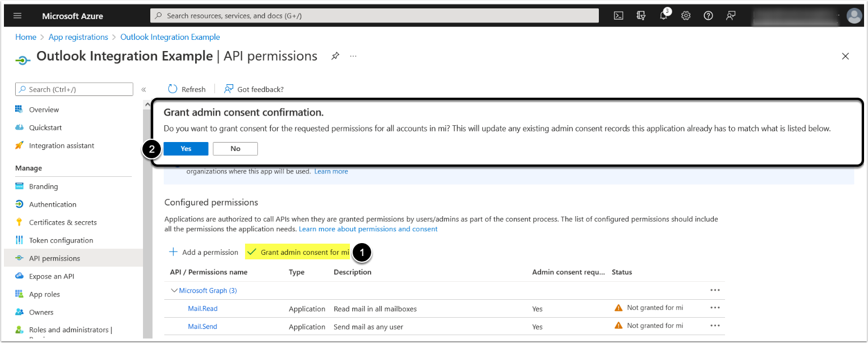Open Authentication in the Manage menu

[x=53, y=204]
